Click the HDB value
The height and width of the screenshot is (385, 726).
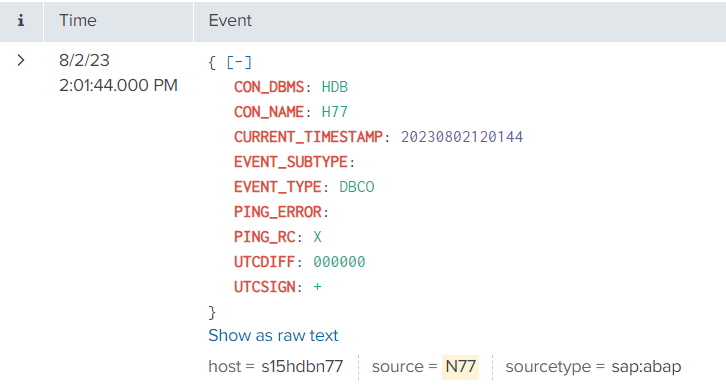(x=335, y=87)
